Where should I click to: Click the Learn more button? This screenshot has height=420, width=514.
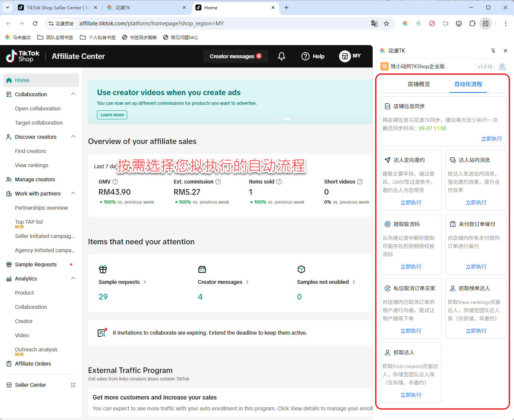coord(112,115)
